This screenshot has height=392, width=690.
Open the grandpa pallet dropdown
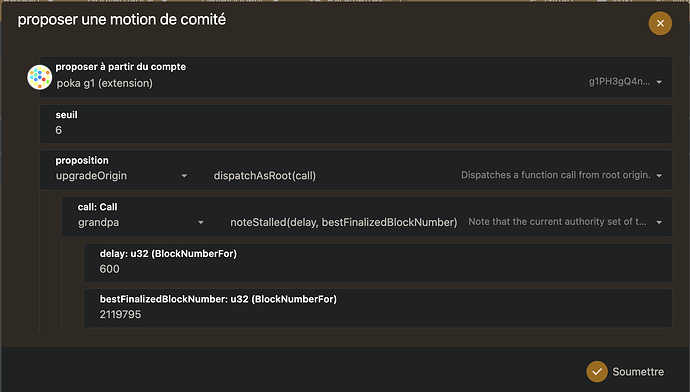click(141, 222)
